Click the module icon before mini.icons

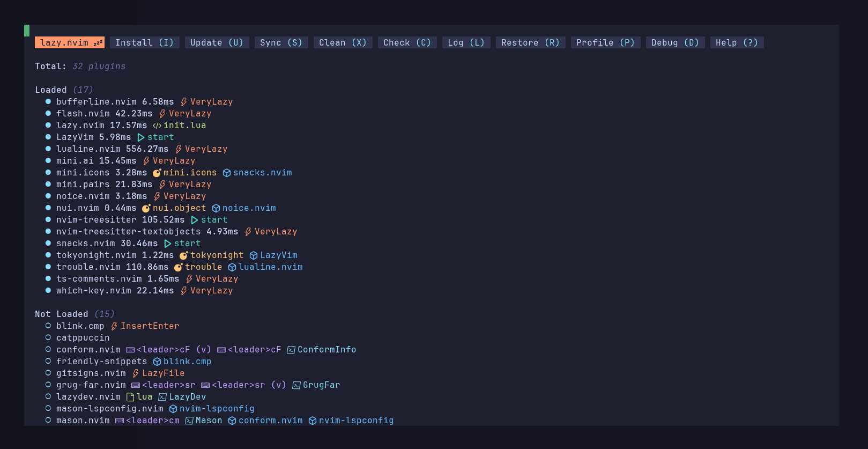(x=157, y=173)
